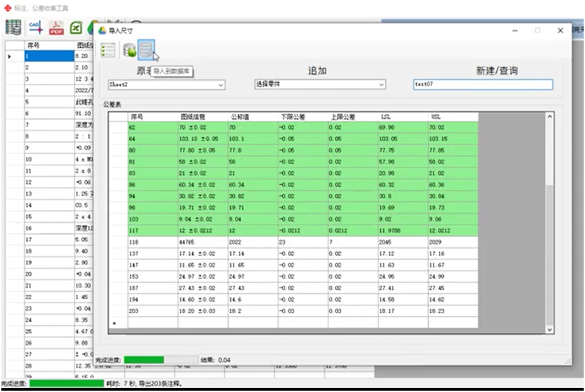Click the main window bottom progress bar

tap(67, 383)
